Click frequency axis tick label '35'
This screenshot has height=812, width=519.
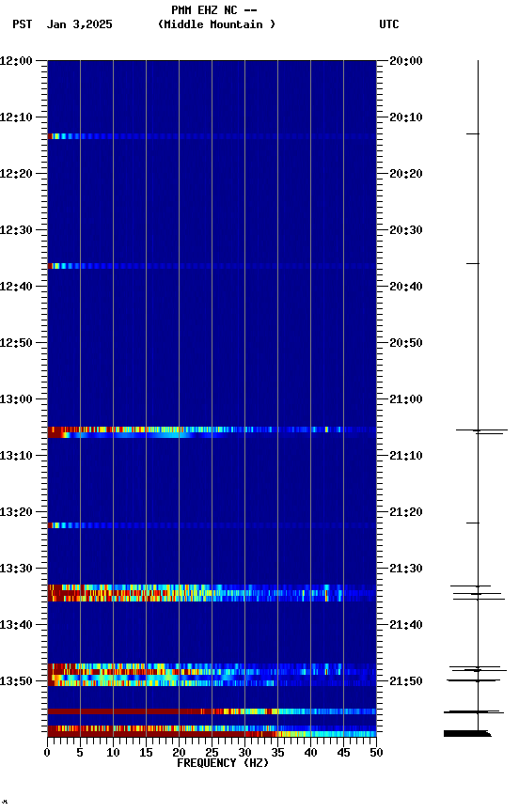pyautogui.click(x=277, y=753)
